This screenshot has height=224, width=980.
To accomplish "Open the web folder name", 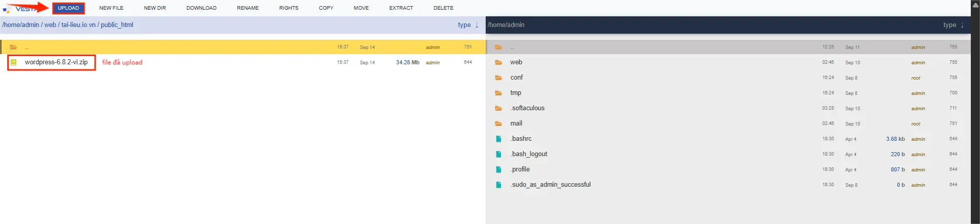I will [x=516, y=62].
